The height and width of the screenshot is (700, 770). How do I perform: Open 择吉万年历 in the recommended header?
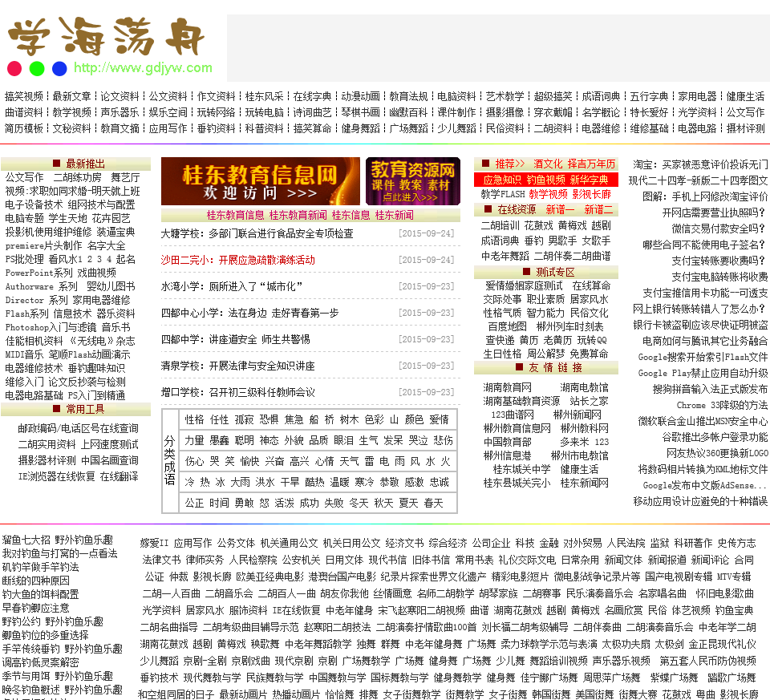pyautogui.click(x=591, y=164)
